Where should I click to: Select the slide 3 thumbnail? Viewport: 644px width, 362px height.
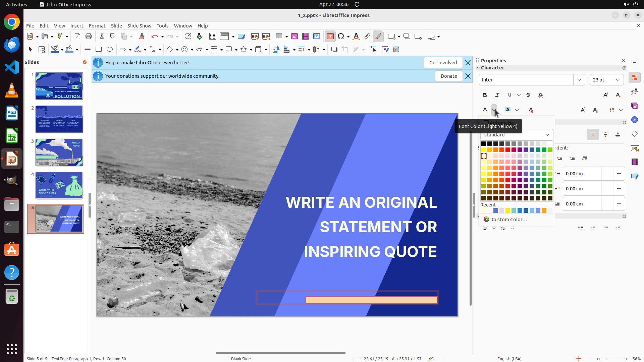[x=59, y=153]
